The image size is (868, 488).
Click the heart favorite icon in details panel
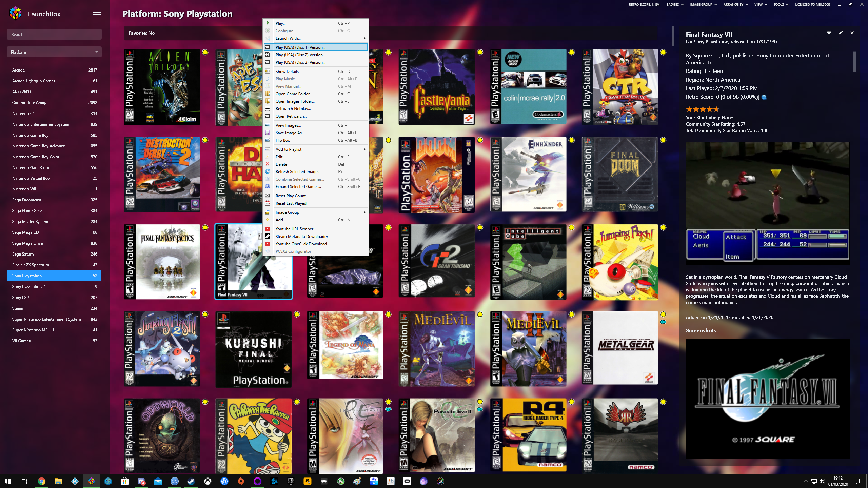point(829,33)
